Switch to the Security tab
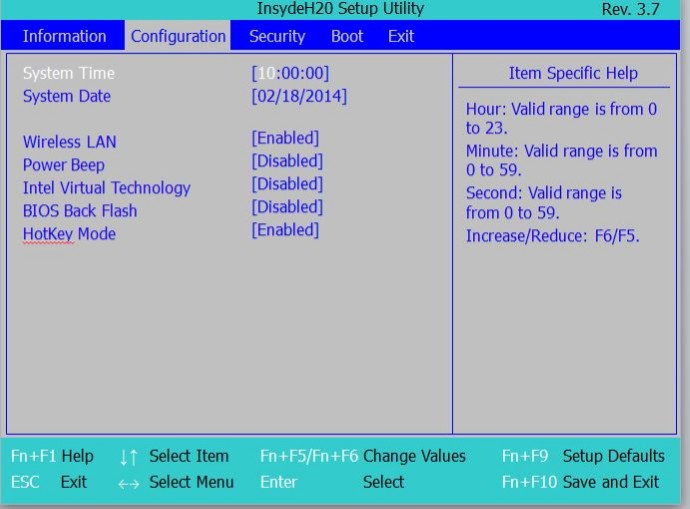Viewport: 690px width, 509px height. click(x=277, y=36)
